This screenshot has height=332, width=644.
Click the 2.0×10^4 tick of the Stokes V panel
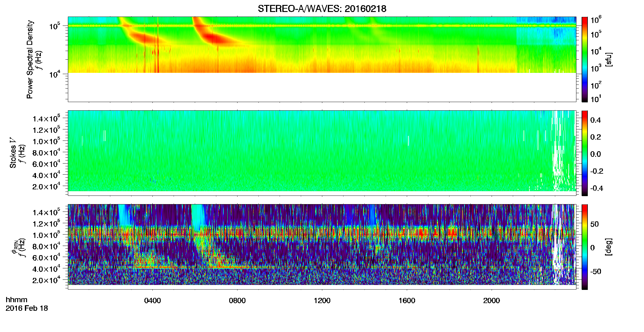point(46,186)
